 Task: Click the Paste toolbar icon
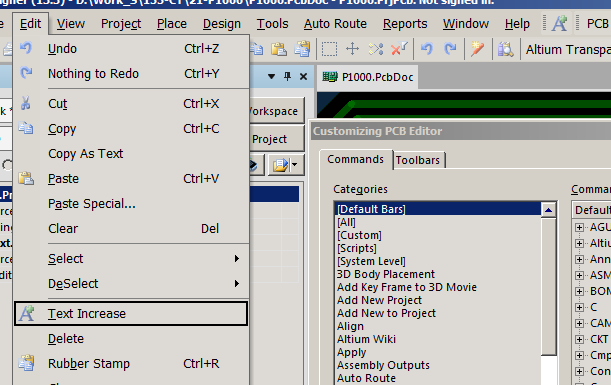pos(279,49)
